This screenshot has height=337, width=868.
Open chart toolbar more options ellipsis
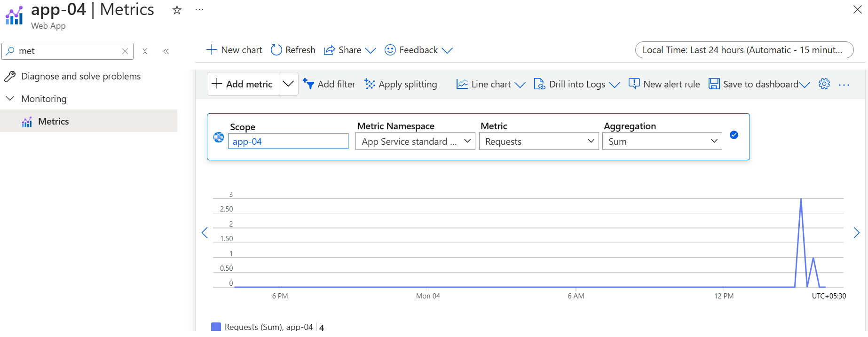point(844,85)
